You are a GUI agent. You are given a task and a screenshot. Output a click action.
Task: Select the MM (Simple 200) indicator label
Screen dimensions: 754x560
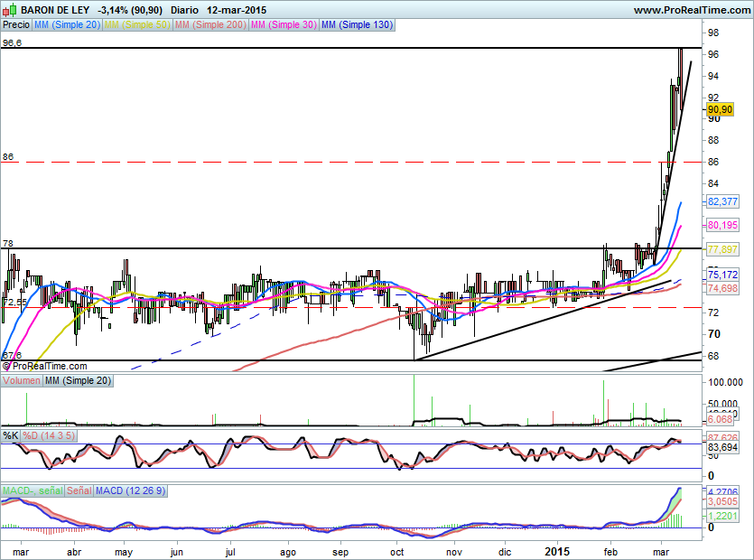[x=209, y=25]
